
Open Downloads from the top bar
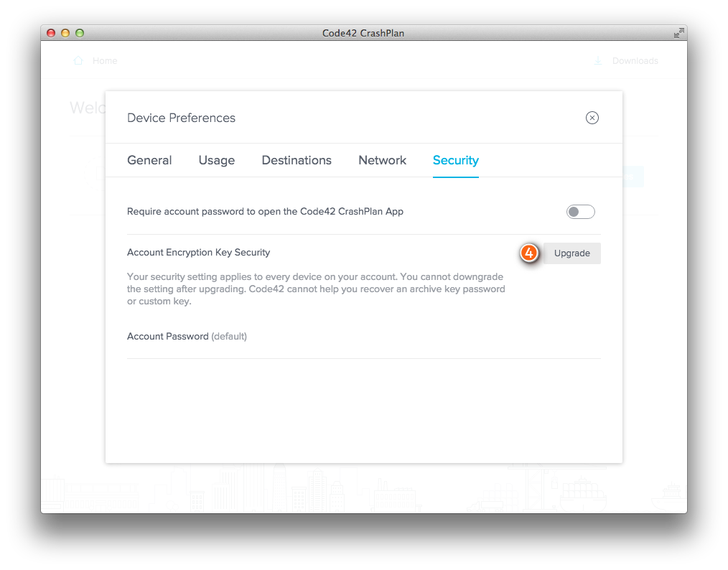coord(634,61)
